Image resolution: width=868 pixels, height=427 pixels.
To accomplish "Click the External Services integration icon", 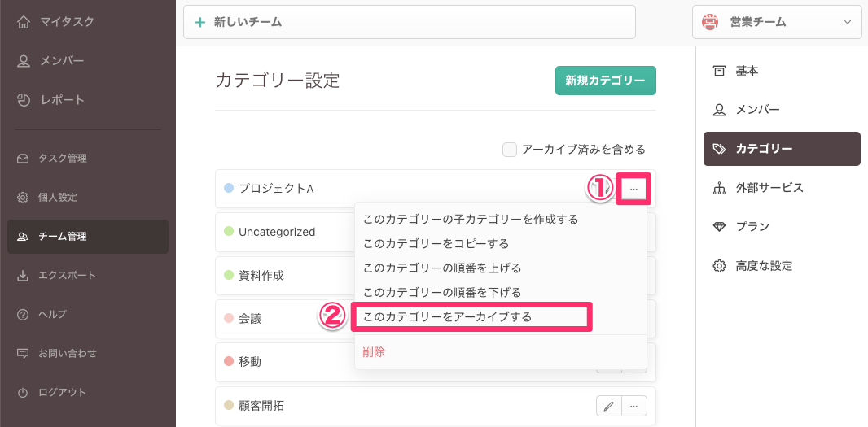I will tap(719, 188).
